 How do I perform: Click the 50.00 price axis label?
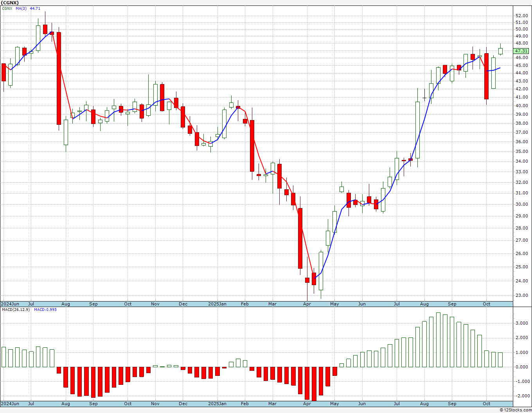coord(522,29)
